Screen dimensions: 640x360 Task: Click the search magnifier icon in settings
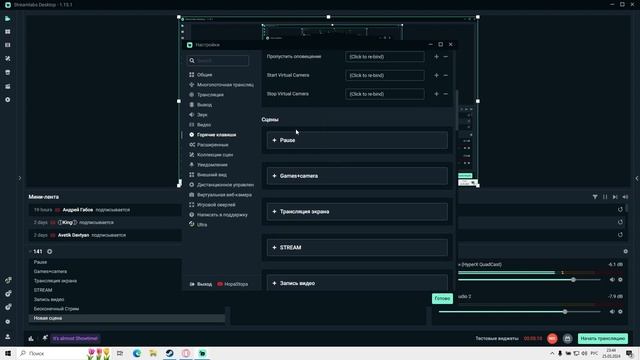point(192,60)
